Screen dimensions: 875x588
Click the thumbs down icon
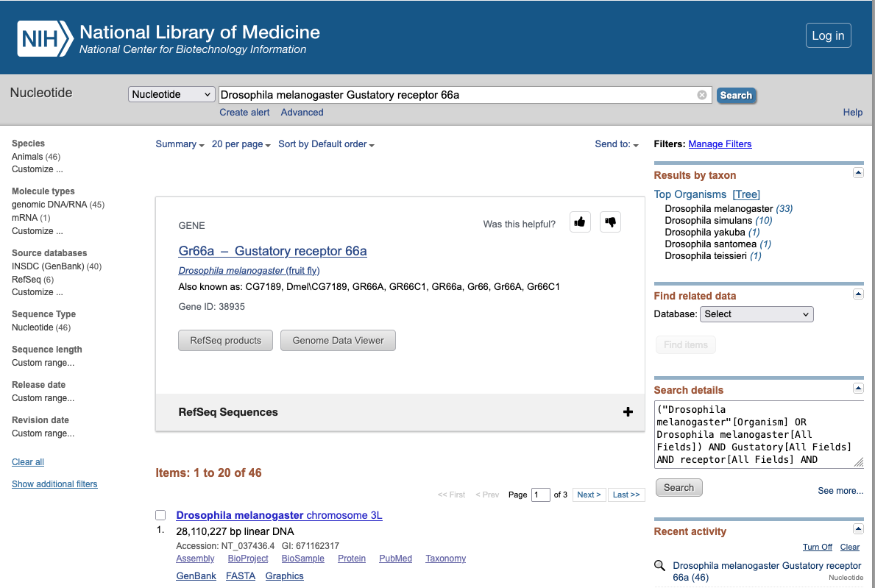click(610, 222)
